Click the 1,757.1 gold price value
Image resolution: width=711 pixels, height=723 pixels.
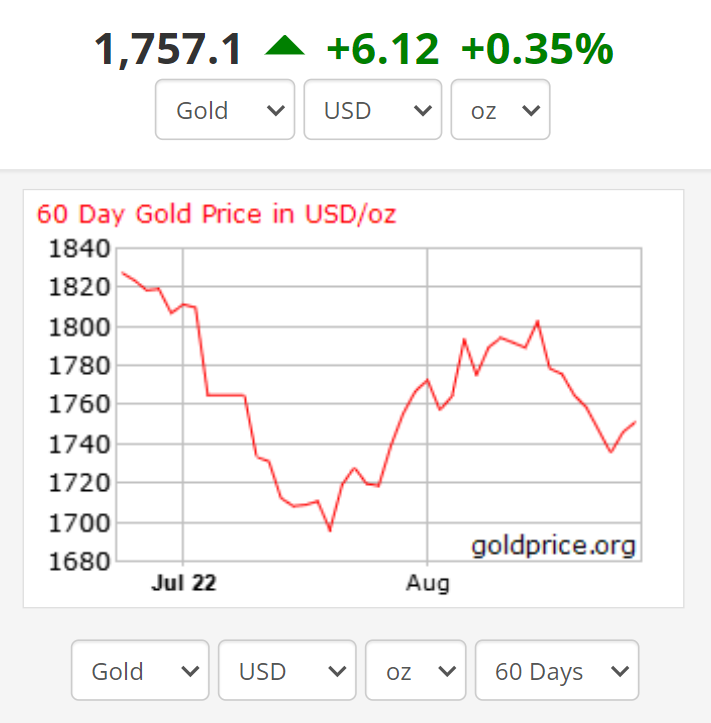(168, 49)
